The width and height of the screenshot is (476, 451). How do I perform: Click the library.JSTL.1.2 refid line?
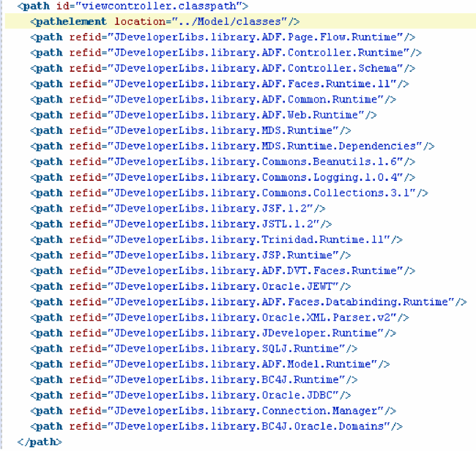point(181,224)
